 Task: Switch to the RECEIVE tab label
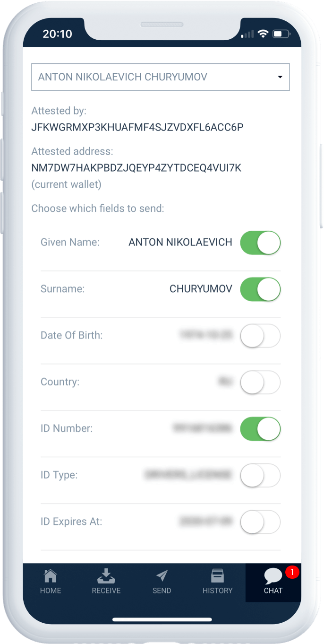106,591
